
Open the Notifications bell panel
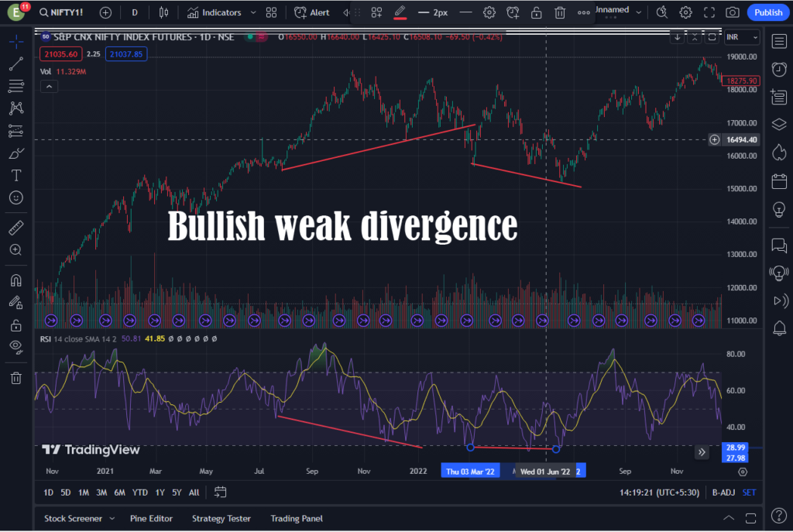(x=779, y=328)
